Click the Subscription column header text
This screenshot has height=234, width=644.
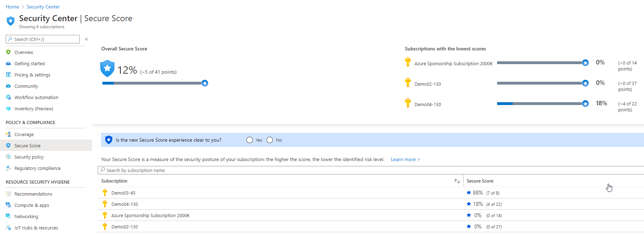[114, 181]
